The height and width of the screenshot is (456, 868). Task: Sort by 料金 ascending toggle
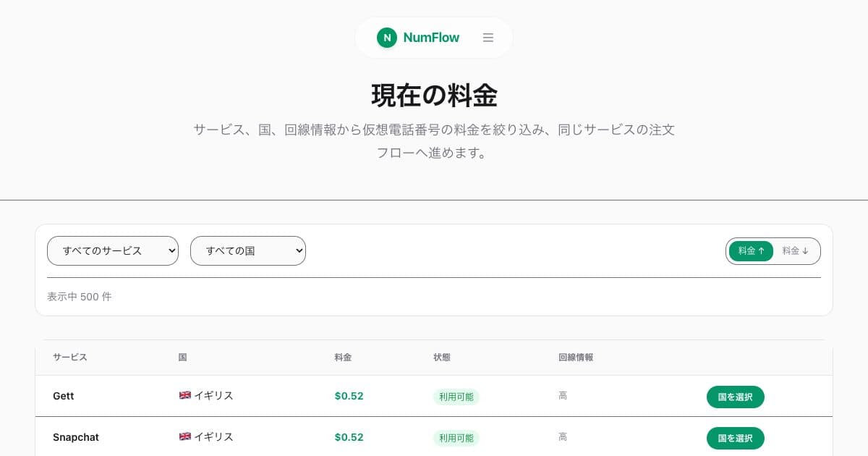point(751,250)
